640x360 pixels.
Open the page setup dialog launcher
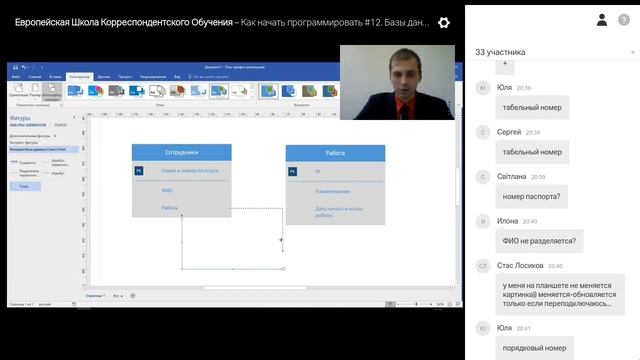tap(62, 105)
